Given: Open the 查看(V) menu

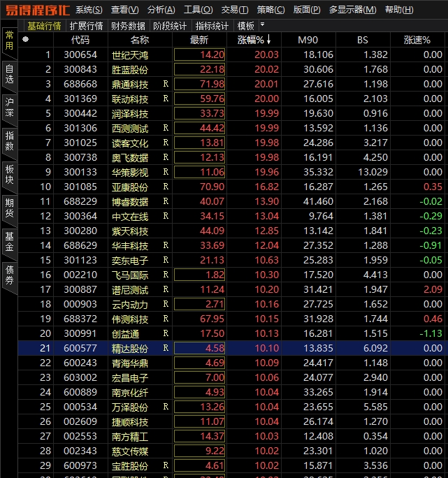Looking at the screenshot, I should tap(124, 10).
